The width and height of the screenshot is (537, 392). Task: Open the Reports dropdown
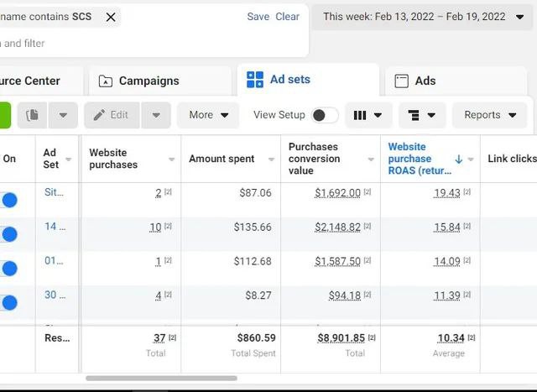click(x=489, y=115)
